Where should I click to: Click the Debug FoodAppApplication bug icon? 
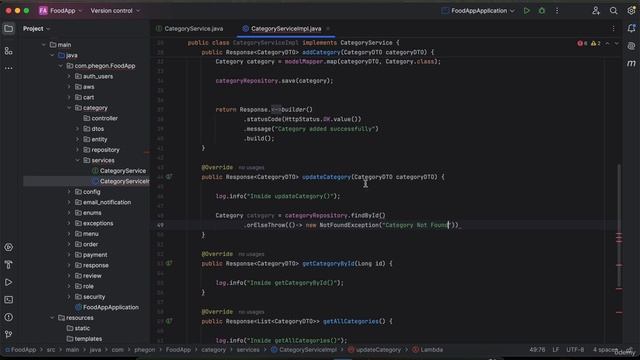542,11
